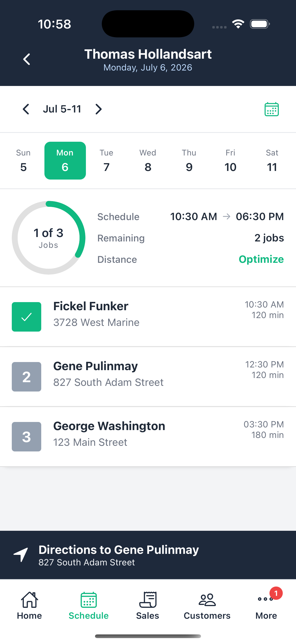The image size is (296, 644).
Task: Tap job number 2 box for Gene Pulinmay
Action: [x=27, y=377]
